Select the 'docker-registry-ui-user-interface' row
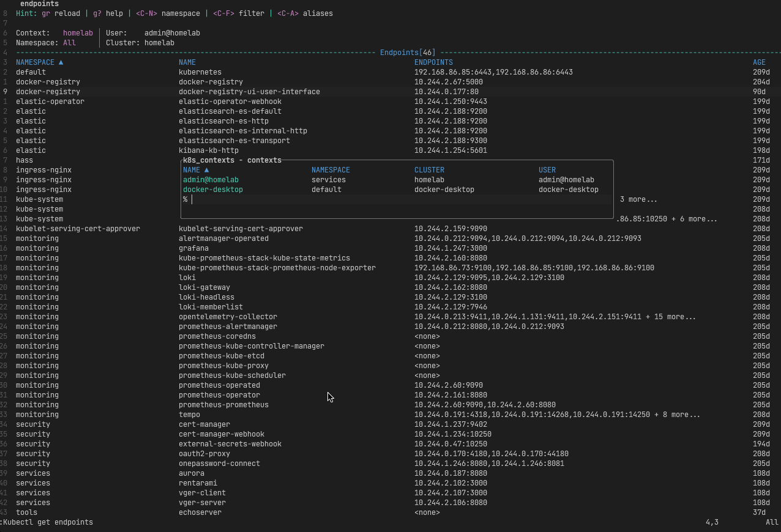781x532 pixels. pos(390,92)
